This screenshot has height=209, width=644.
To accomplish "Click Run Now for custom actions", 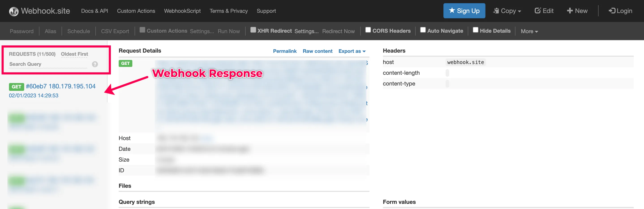I will (228, 31).
